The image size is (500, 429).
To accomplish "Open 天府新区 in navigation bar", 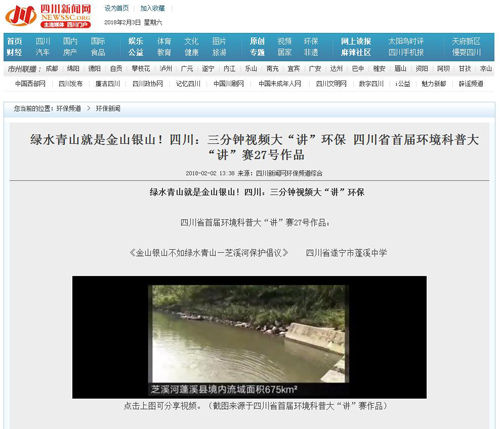I will click(x=466, y=41).
